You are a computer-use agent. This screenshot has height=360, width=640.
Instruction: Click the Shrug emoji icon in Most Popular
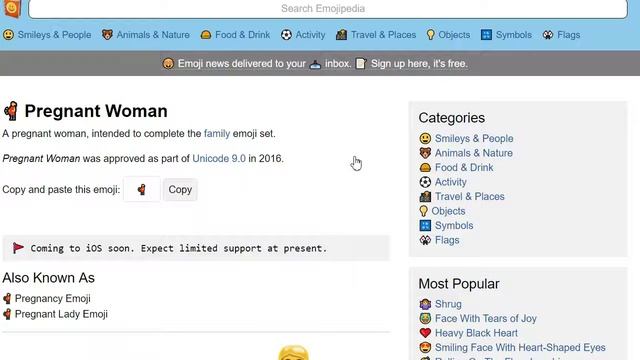tap(425, 304)
